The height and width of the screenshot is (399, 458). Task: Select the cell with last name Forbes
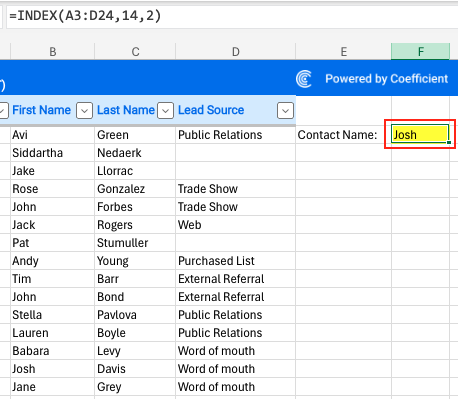(135, 207)
